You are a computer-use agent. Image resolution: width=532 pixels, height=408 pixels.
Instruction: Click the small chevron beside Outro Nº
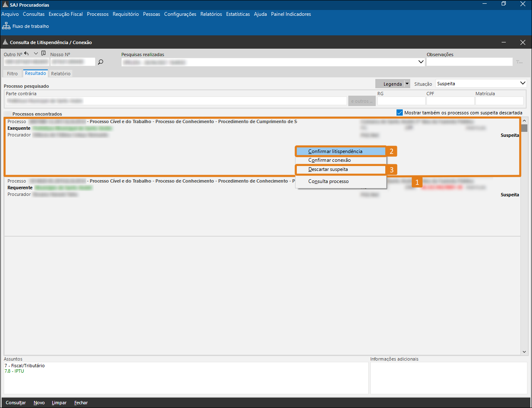pos(36,54)
